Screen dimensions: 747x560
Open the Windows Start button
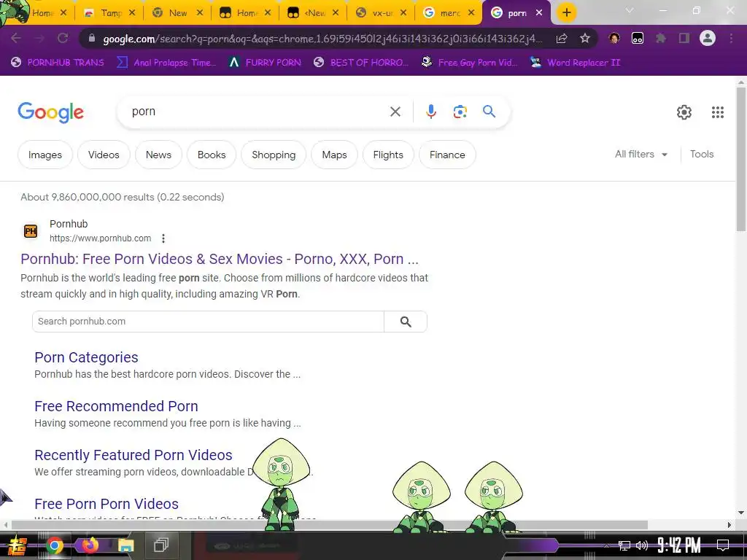coord(16,545)
